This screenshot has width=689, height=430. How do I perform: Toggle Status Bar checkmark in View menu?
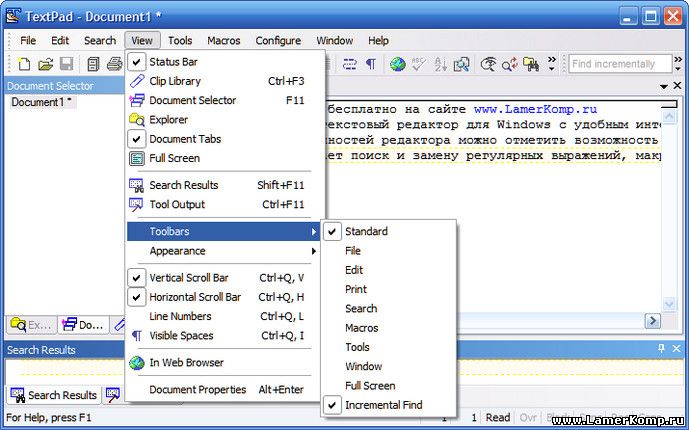173,62
